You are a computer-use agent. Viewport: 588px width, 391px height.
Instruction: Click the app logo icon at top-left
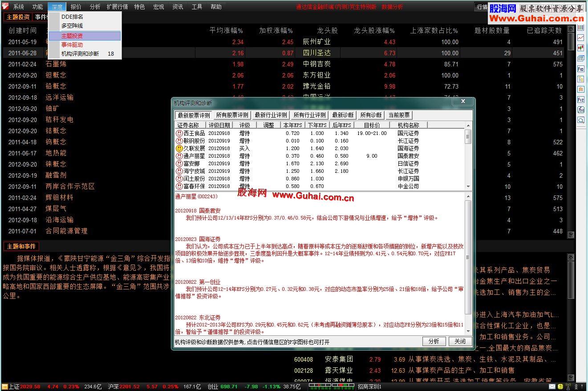(5, 6)
